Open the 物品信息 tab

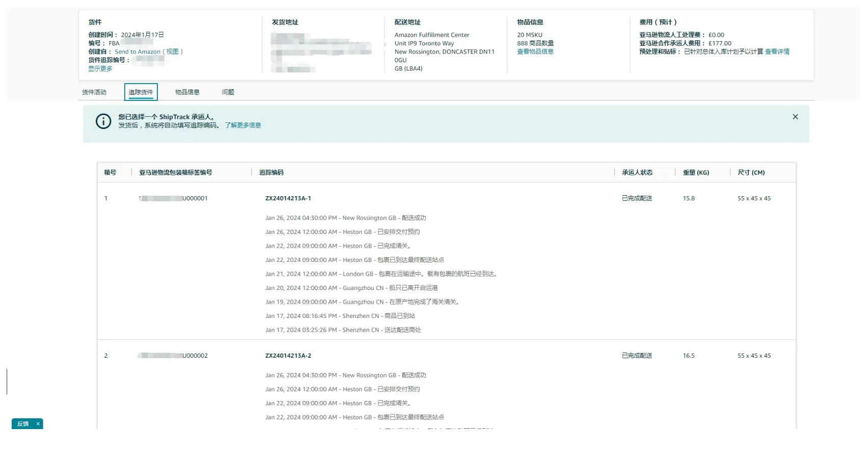point(187,92)
